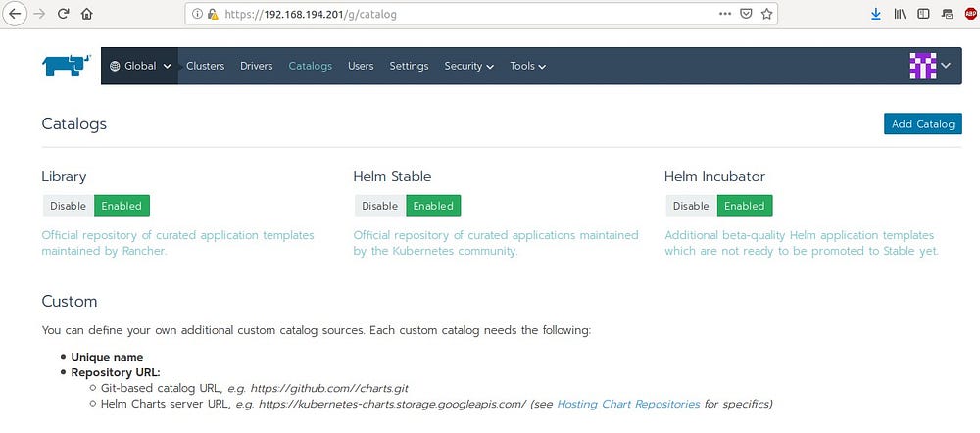Set Helm Incubator catalog to Enabled
The height and width of the screenshot is (433, 980).
[745, 206]
